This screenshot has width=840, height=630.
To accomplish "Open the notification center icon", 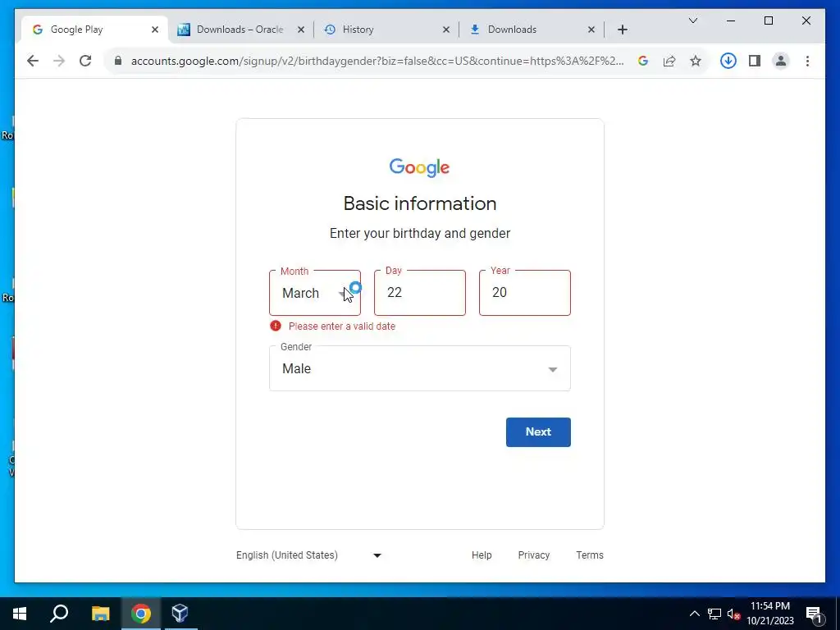I will (814, 614).
